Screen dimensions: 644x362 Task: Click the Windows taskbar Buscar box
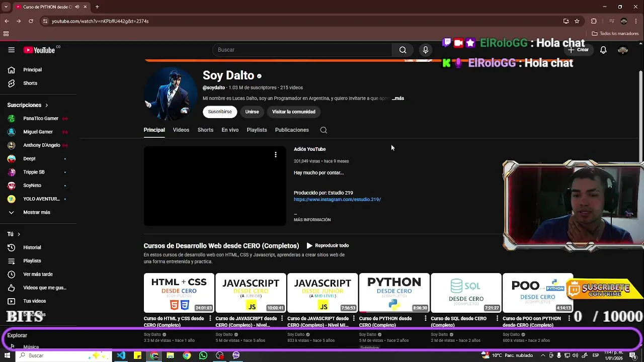coord(63,355)
